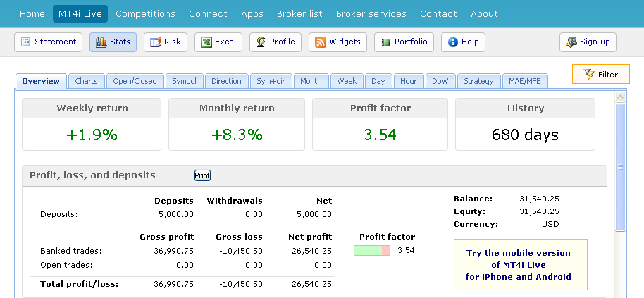Click the Total profit/loss label

pos(80,284)
